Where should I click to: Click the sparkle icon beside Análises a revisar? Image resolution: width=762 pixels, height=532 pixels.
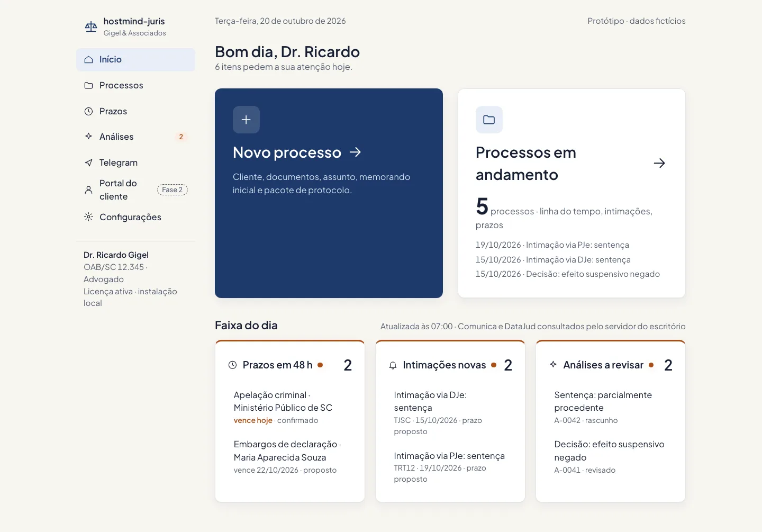(x=553, y=364)
